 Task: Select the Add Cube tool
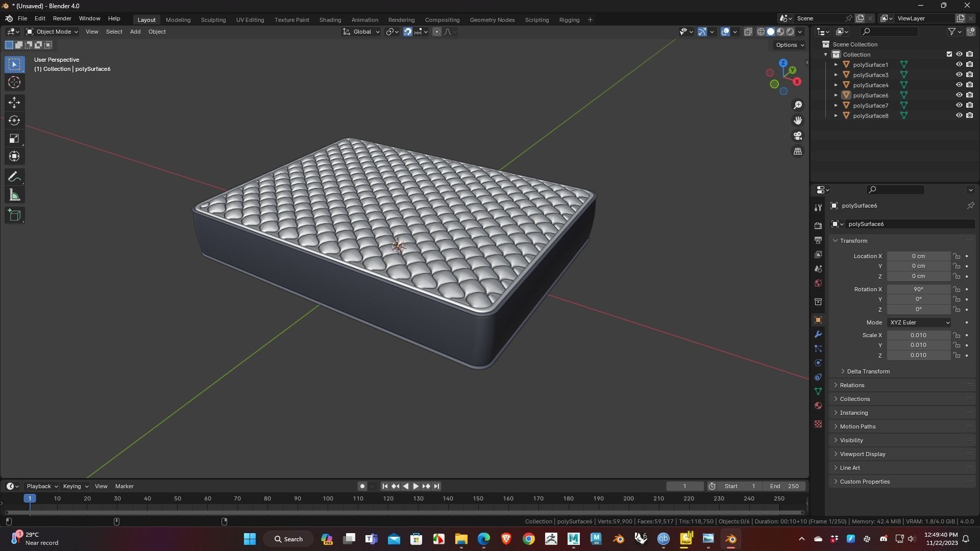[x=14, y=215]
